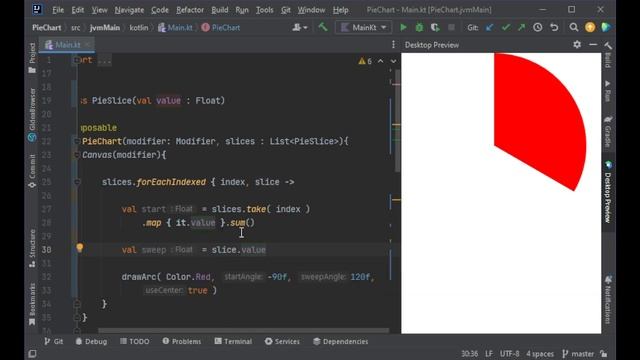Click the Rollback undo icon

pyautogui.click(x=554, y=27)
